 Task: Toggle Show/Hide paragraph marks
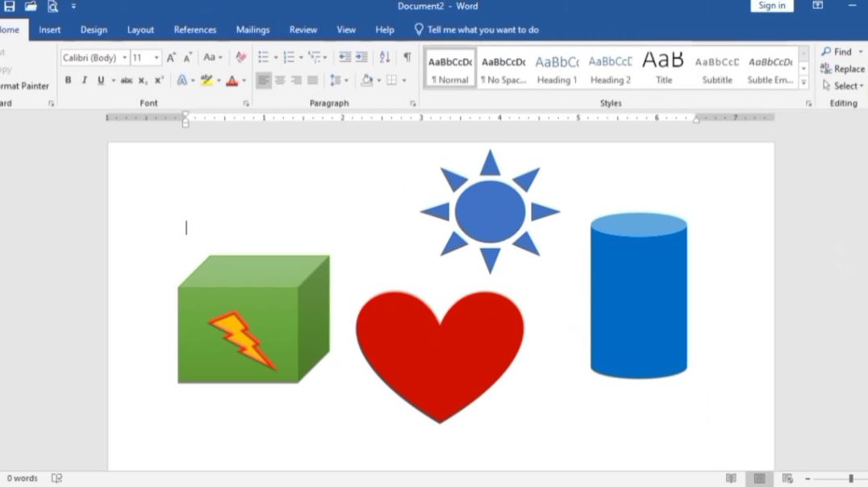[x=407, y=57]
